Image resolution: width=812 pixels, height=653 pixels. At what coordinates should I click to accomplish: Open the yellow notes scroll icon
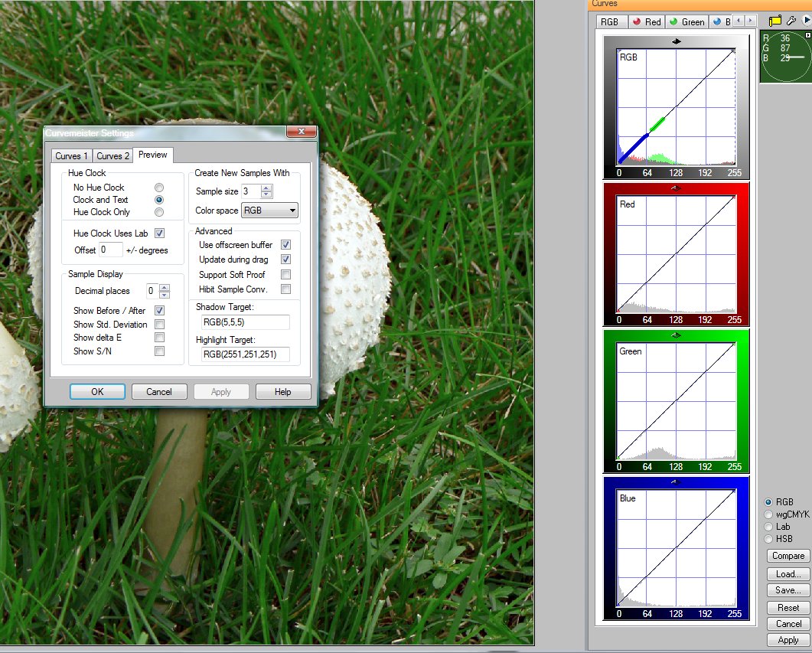point(774,21)
